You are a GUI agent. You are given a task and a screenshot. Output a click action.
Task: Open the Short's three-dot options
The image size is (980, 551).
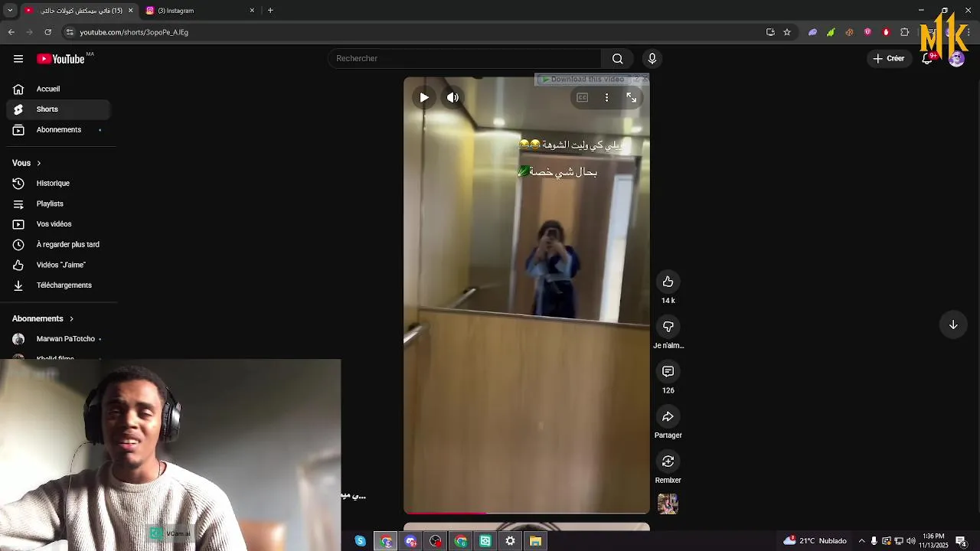tap(606, 97)
